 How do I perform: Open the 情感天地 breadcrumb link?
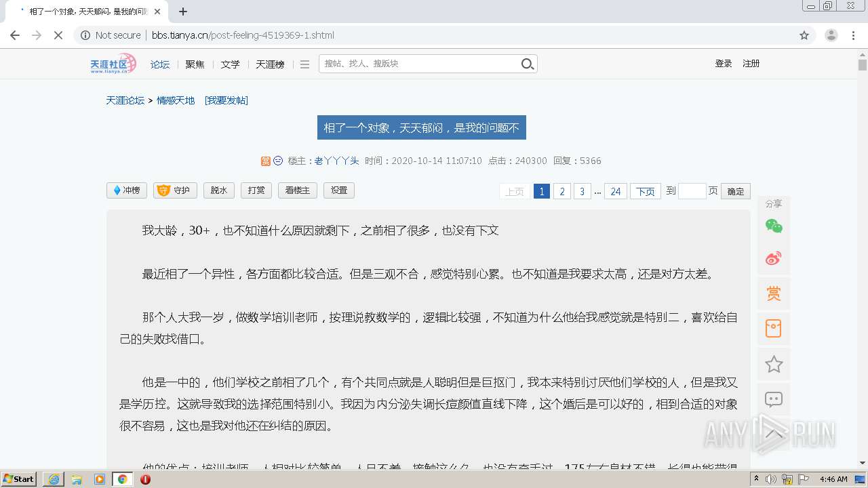[176, 100]
